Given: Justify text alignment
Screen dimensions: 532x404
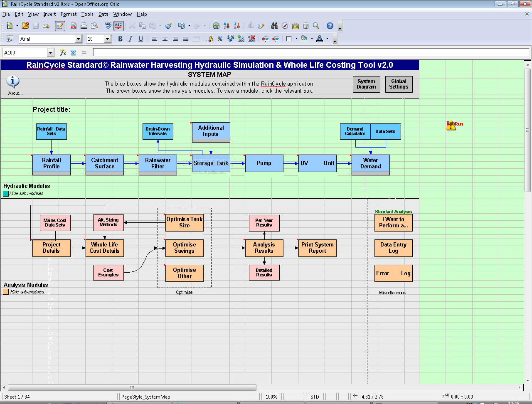Looking at the screenshot, I should 186,39.
